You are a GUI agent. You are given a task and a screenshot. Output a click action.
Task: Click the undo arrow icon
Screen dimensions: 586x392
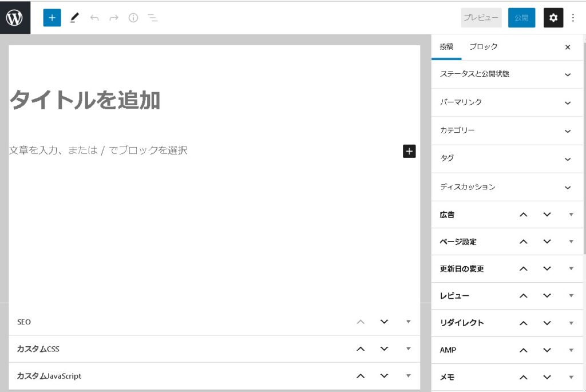point(94,18)
